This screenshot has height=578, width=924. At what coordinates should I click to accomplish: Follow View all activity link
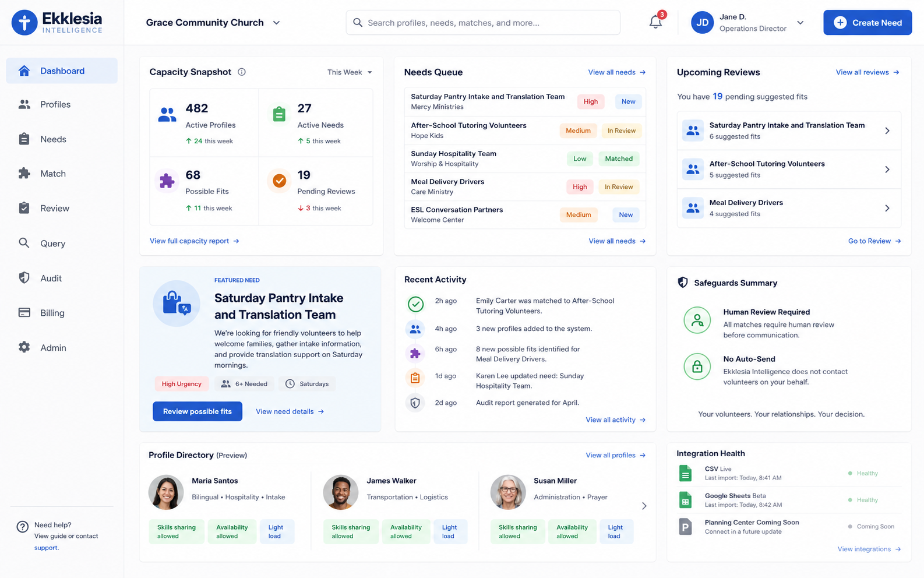coord(616,420)
